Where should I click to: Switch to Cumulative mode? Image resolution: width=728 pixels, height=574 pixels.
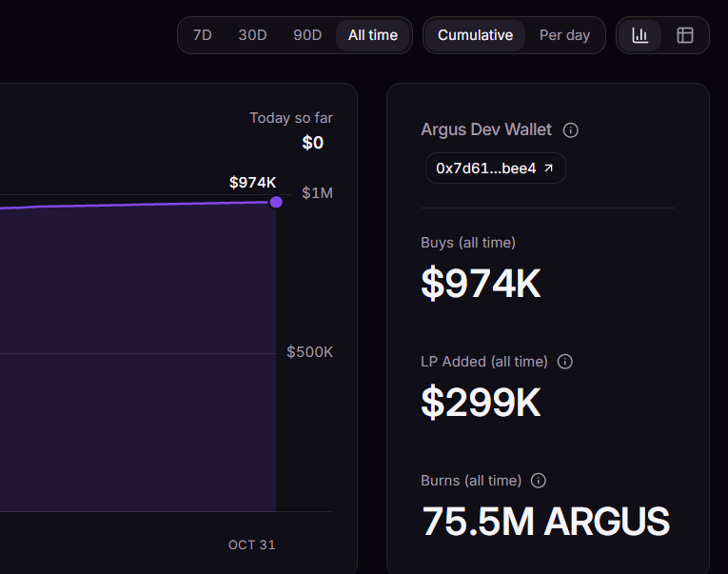(476, 35)
